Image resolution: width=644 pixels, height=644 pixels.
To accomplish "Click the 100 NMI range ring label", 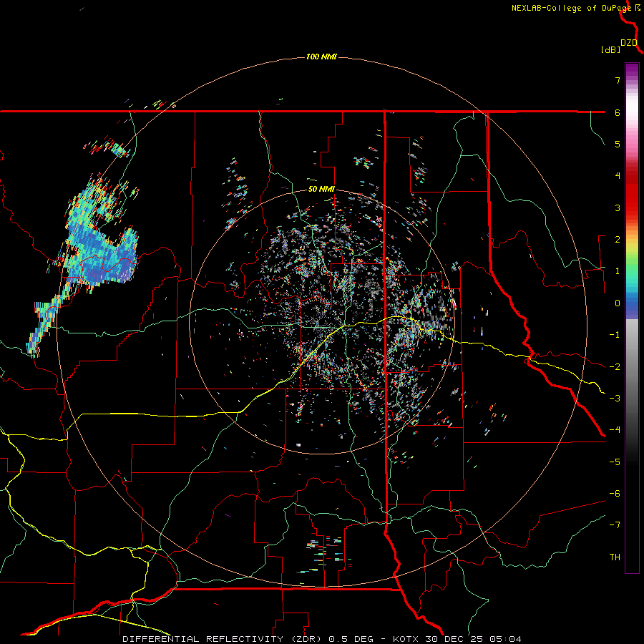I will coord(321,57).
